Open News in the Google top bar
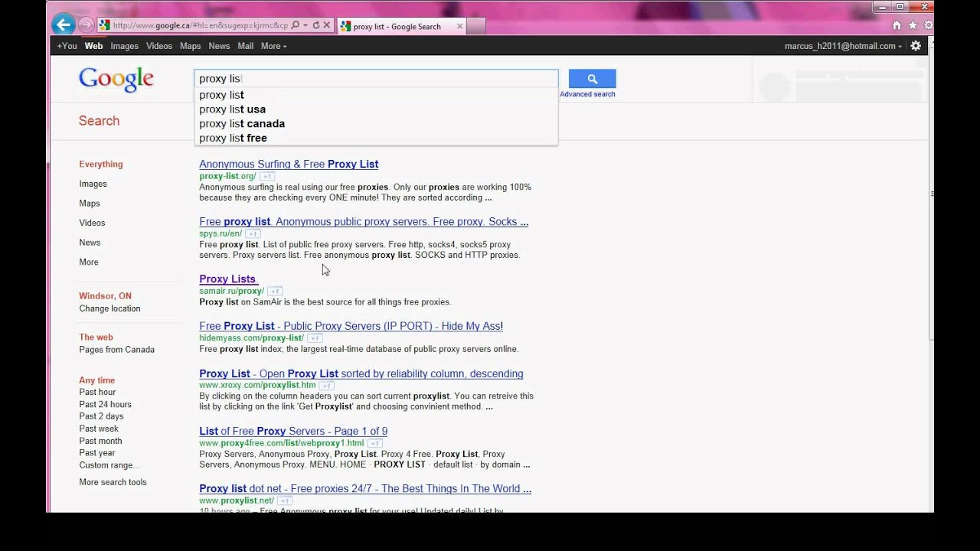Screen dimensions: 980x551 pyautogui.click(x=219, y=46)
